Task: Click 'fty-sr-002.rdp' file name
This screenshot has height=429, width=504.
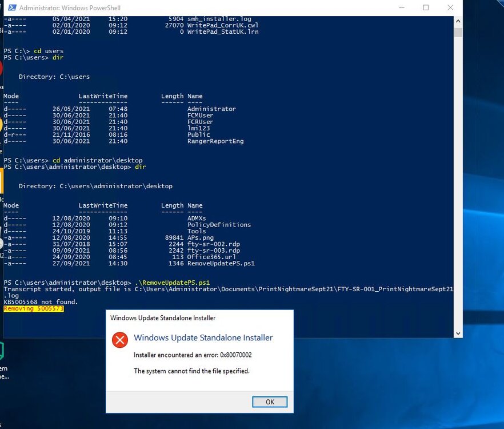Action: 214,244
